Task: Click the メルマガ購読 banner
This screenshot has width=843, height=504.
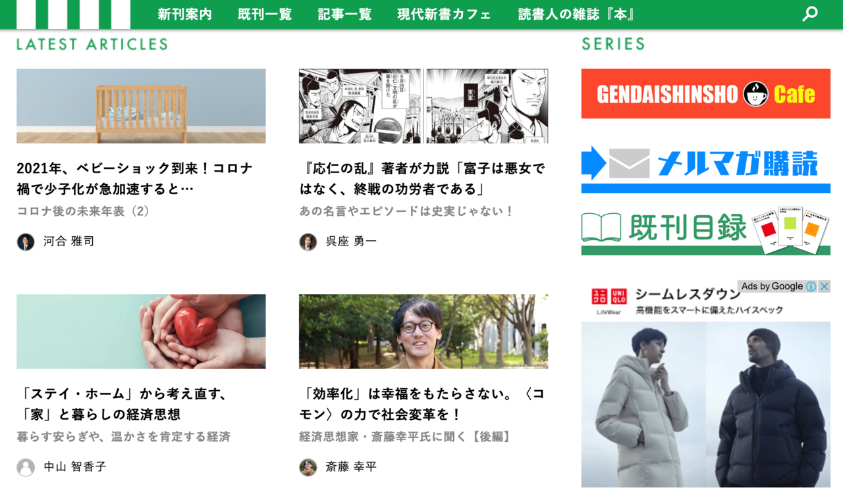Action: [x=705, y=169]
